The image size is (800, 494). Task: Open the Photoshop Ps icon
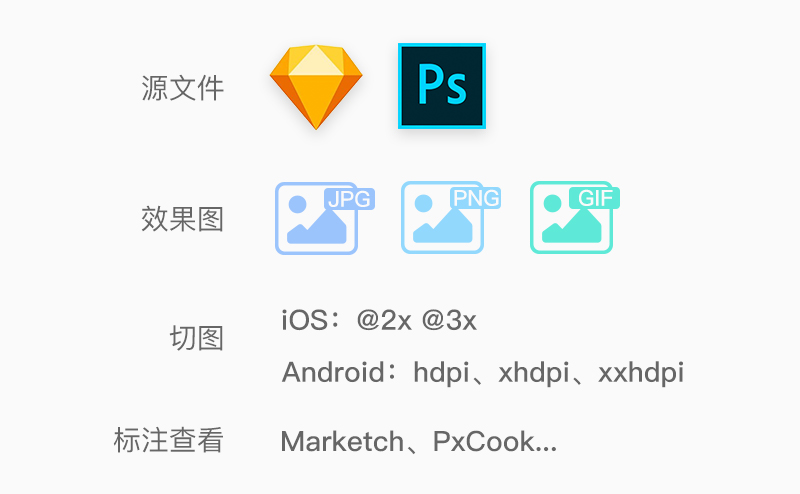pyautogui.click(x=442, y=86)
